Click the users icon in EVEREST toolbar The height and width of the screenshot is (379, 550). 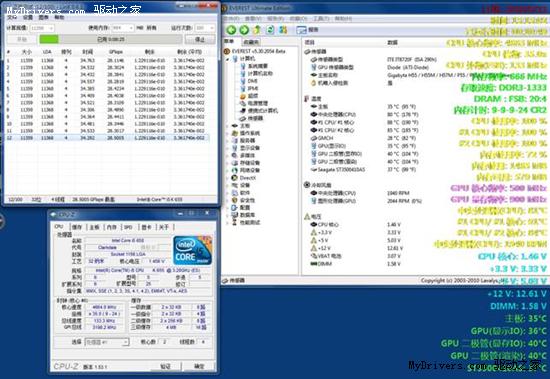[x=283, y=30]
